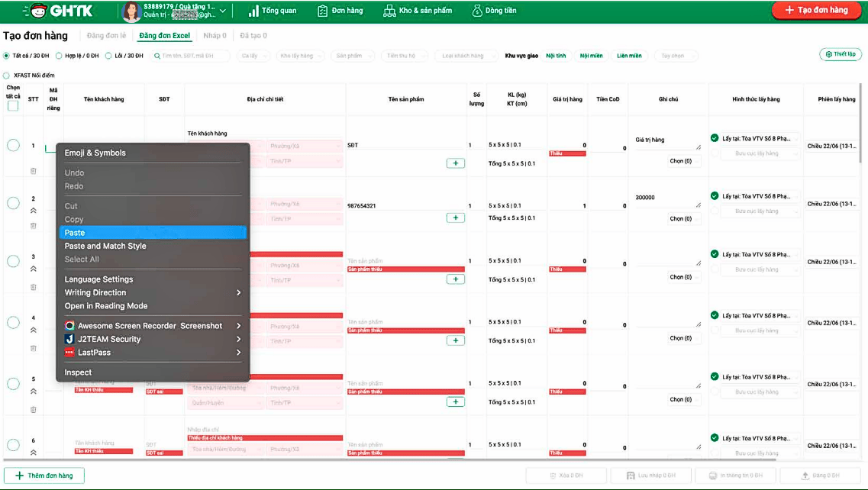Click the Tạo đơn hàng button
The width and height of the screenshot is (868, 490).
pos(815,11)
